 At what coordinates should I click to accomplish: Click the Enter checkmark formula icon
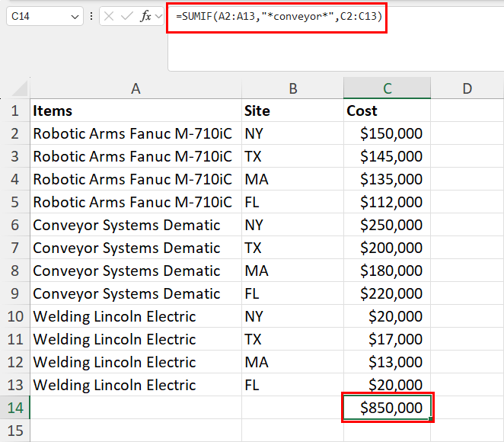[126, 16]
